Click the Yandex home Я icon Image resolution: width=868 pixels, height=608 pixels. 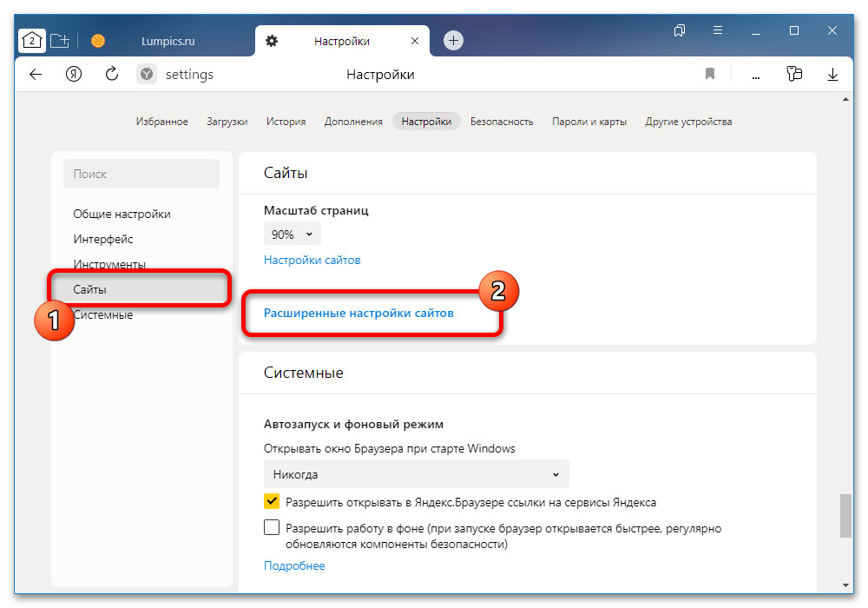(74, 74)
